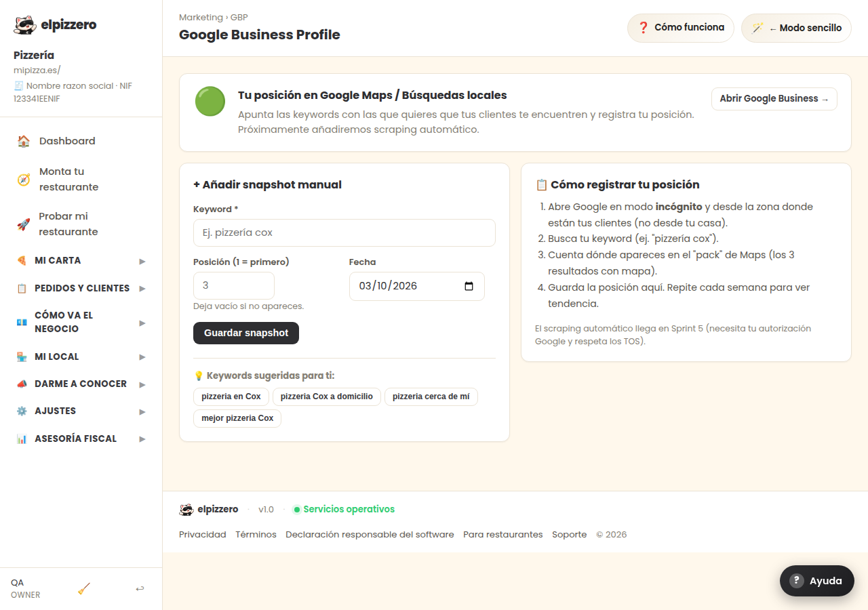Open Probar mi restaurante
Image resolution: width=868 pixels, height=610 pixels.
click(81, 224)
